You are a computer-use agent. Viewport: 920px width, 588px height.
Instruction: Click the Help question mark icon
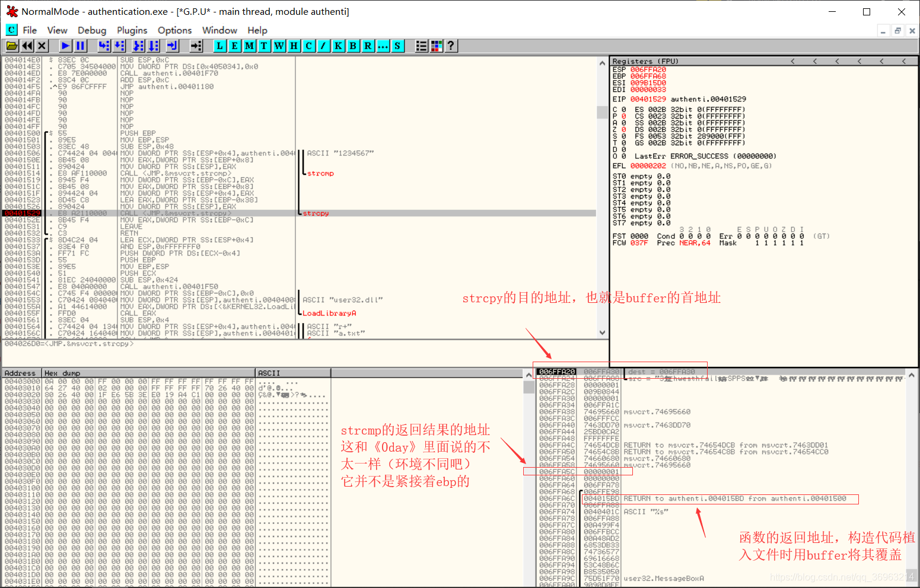(451, 46)
